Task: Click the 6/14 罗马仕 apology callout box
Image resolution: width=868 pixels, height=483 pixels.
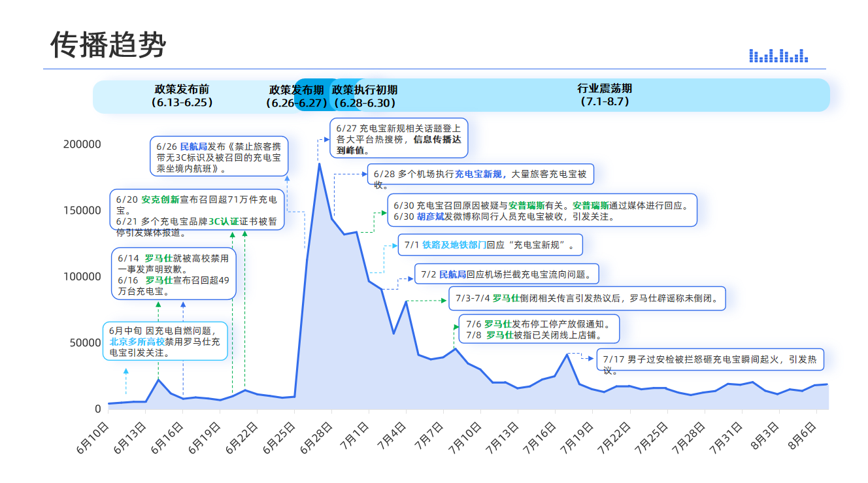Action: [173, 274]
